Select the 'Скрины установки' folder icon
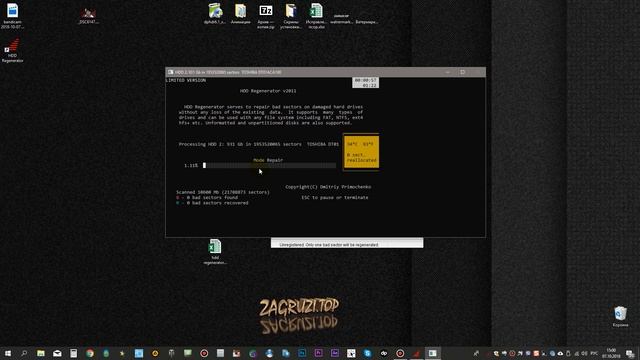The height and width of the screenshot is (360, 640). pyautogui.click(x=291, y=16)
